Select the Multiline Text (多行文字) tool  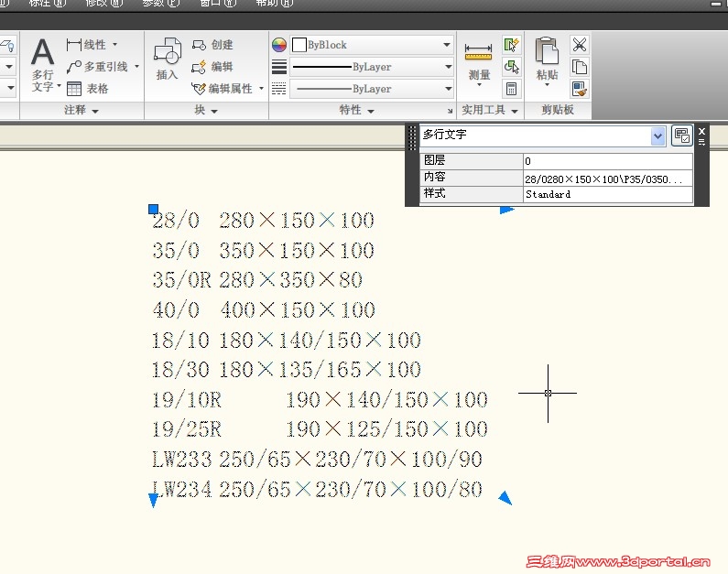click(x=43, y=64)
